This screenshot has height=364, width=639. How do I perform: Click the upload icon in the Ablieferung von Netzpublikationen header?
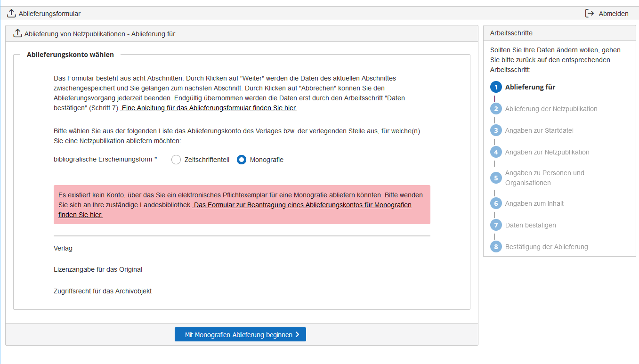tap(17, 33)
